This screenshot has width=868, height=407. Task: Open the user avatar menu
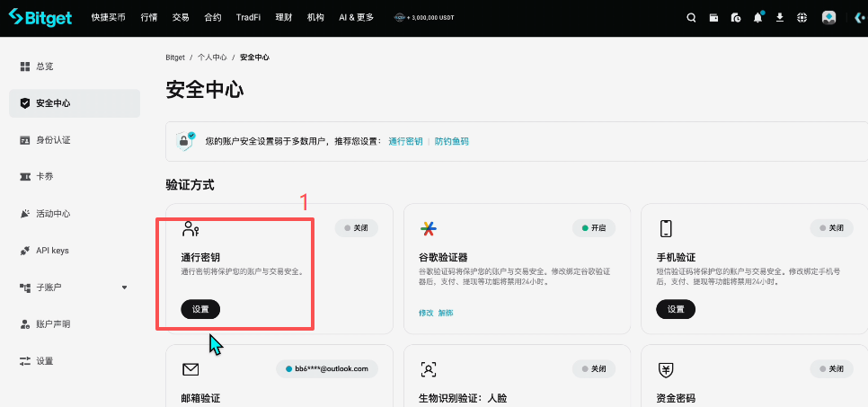click(828, 18)
